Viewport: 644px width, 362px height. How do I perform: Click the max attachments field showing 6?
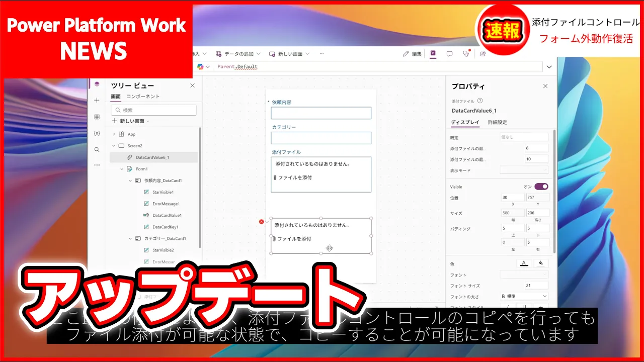coord(536,148)
